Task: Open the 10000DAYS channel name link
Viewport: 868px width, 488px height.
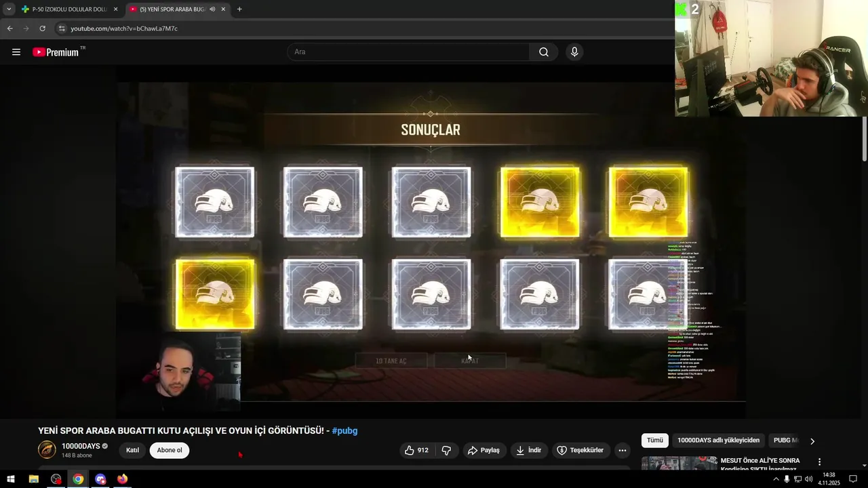Action: [81, 446]
